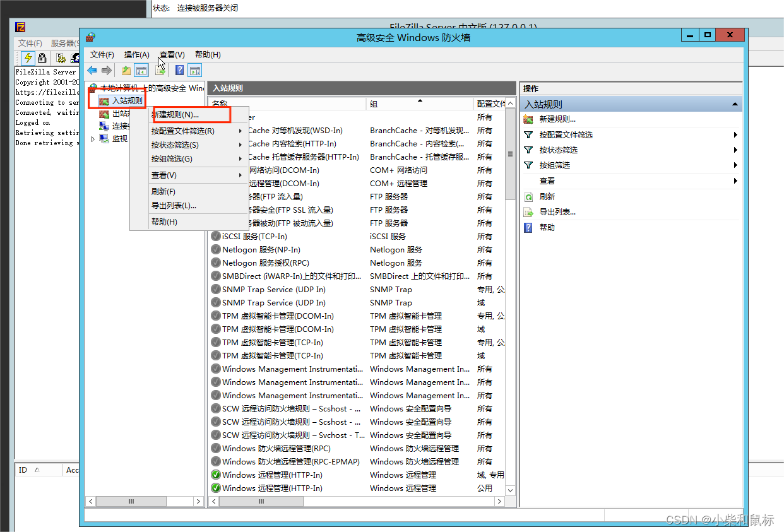The width and height of the screenshot is (784, 532).
Task: Click the 连接安全规则 tree node icon
Action: pyautogui.click(x=105, y=126)
